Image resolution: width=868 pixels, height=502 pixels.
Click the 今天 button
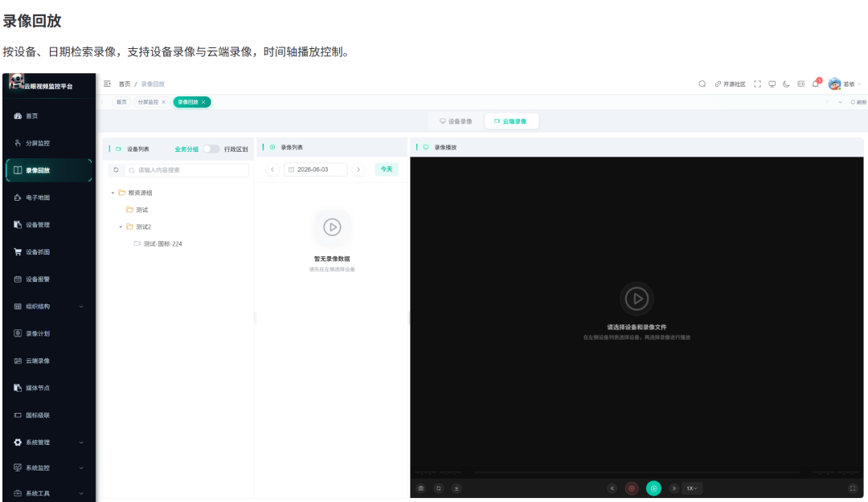click(x=387, y=169)
